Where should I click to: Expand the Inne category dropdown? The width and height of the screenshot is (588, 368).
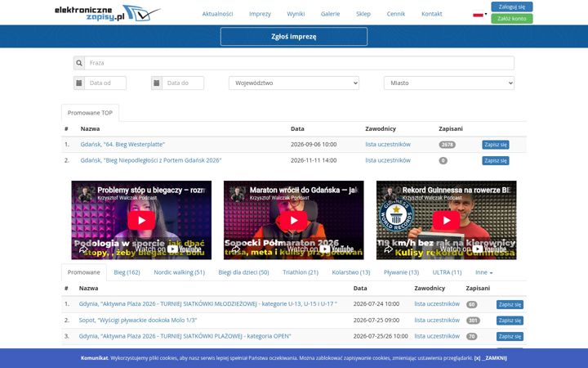point(483,272)
